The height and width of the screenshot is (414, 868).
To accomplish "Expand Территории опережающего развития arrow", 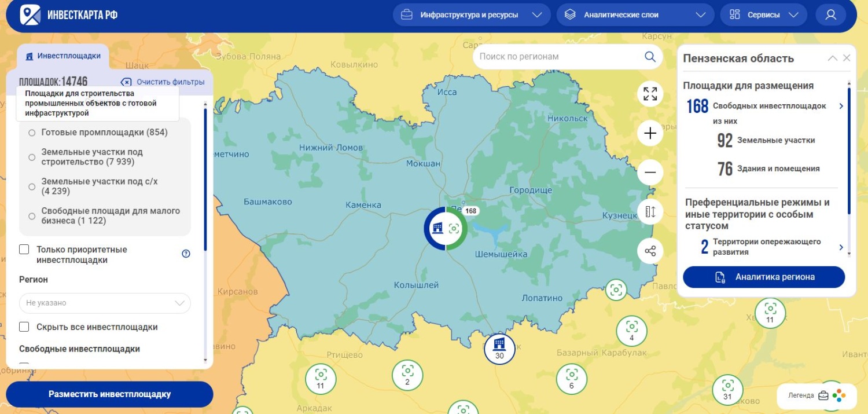I will click(841, 247).
